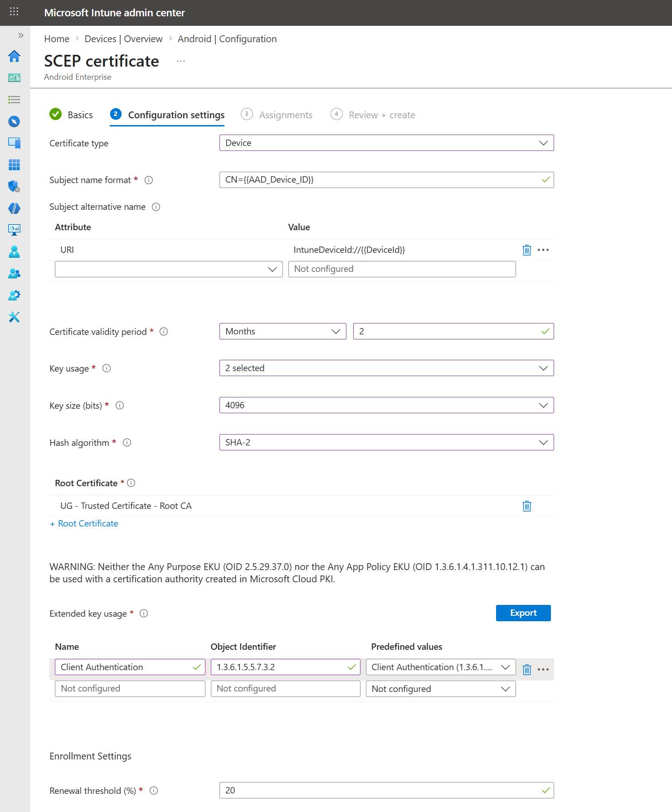The width and height of the screenshot is (672, 812).
Task: Click the Export button
Action: tap(523, 613)
